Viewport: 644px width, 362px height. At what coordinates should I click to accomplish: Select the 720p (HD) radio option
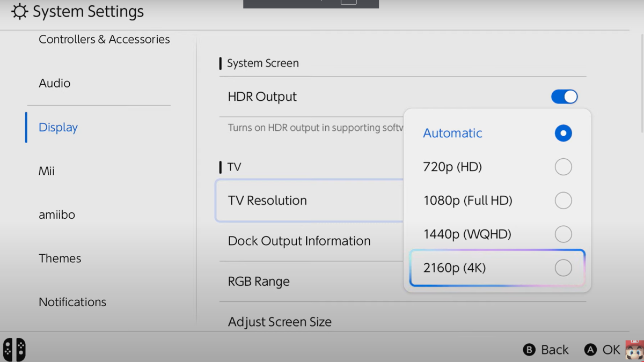tap(563, 167)
